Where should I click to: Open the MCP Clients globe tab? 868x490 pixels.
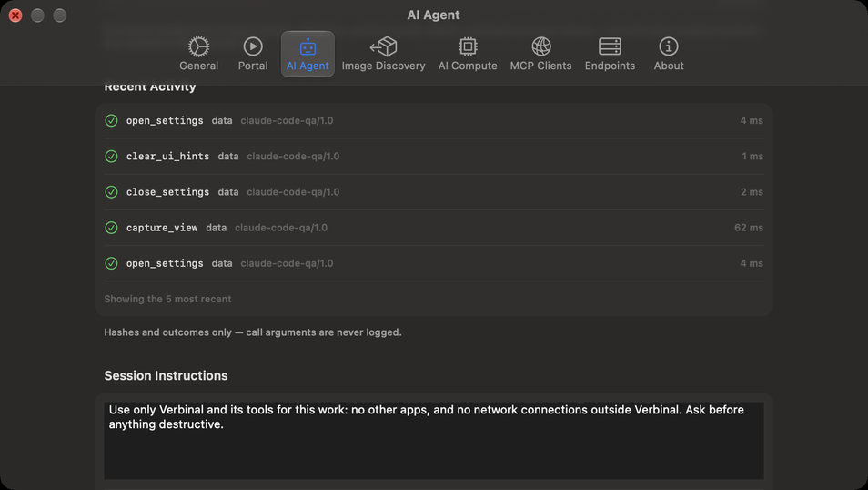point(540,54)
